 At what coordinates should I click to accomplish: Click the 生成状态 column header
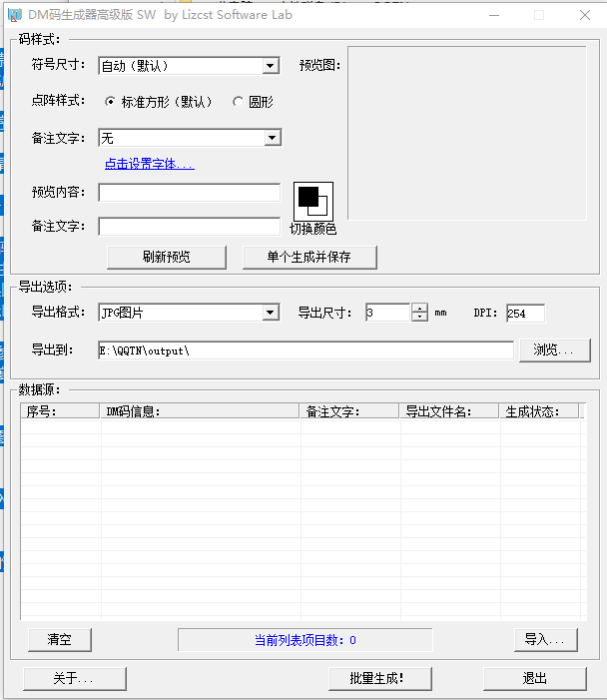click(539, 410)
